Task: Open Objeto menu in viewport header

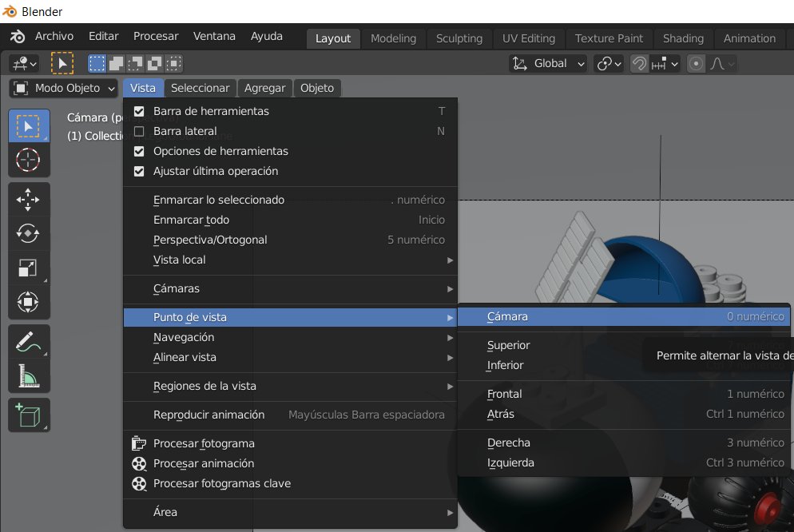Action: click(x=317, y=88)
